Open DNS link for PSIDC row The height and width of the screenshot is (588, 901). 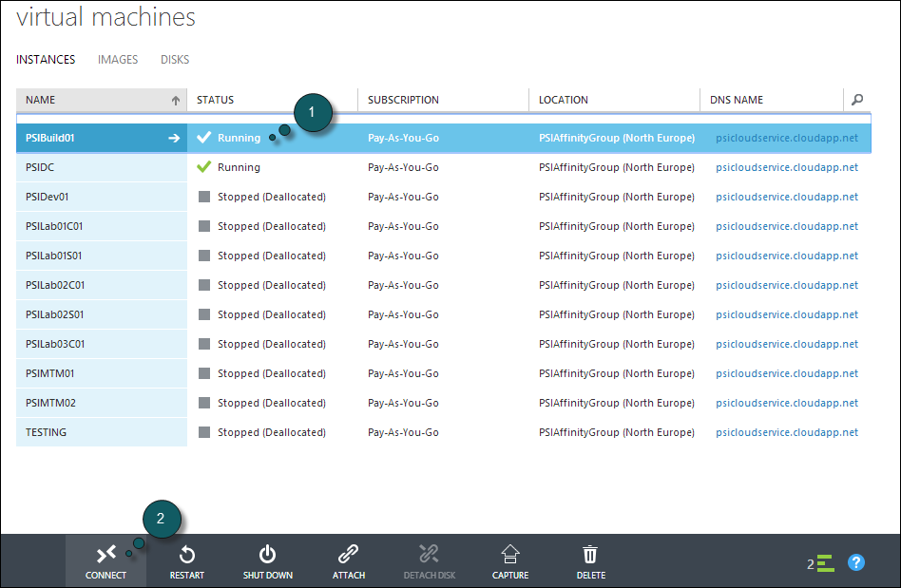tap(787, 167)
